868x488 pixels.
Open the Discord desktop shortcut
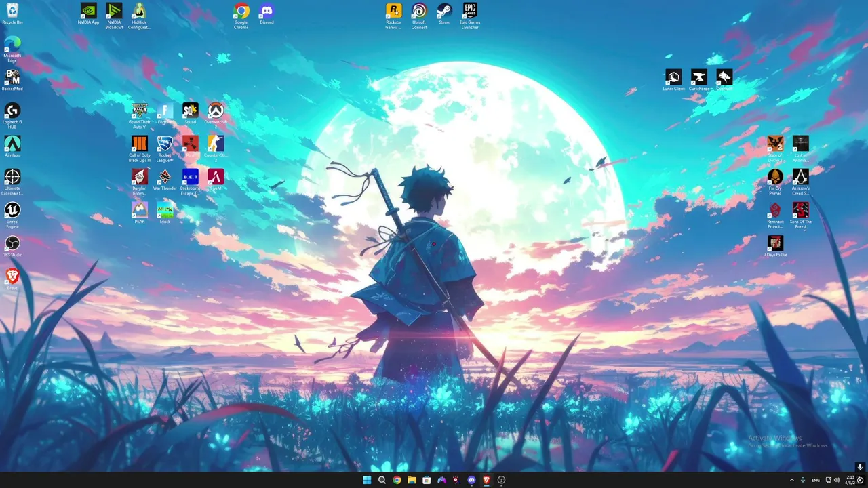pyautogui.click(x=267, y=14)
